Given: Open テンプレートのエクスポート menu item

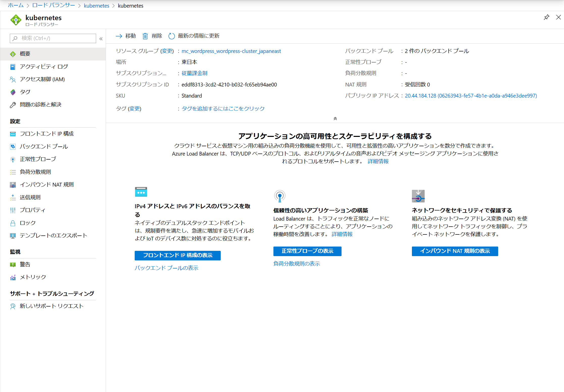Looking at the screenshot, I should 53,236.
